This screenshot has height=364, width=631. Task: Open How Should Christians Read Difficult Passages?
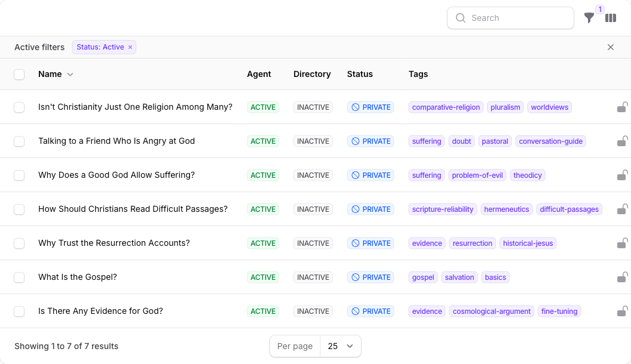(133, 209)
